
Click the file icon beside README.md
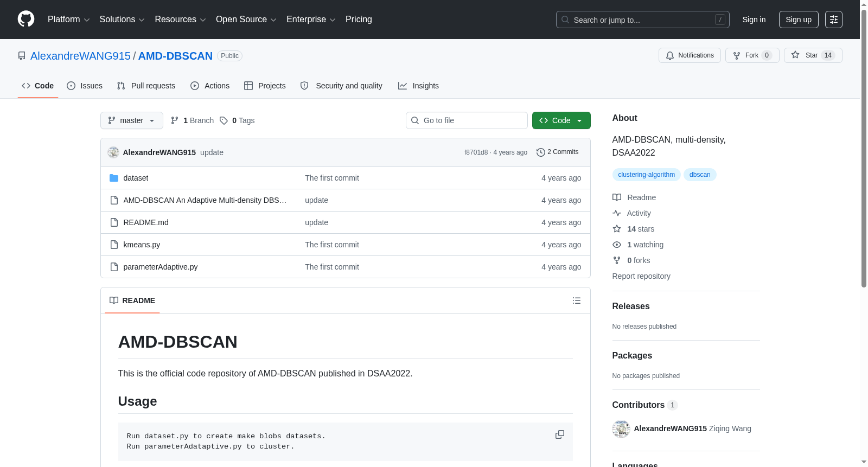(x=114, y=222)
